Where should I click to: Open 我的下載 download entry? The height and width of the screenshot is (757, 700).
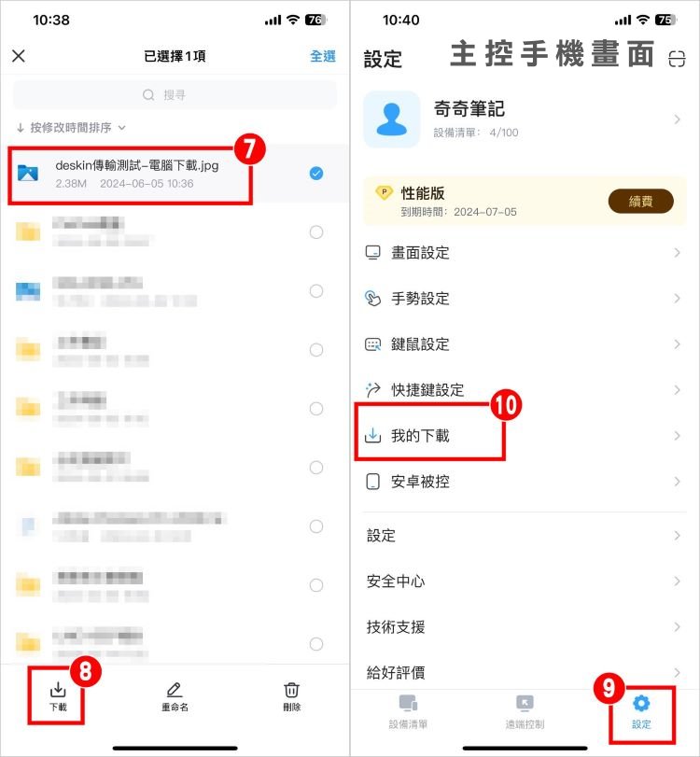(x=525, y=436)
